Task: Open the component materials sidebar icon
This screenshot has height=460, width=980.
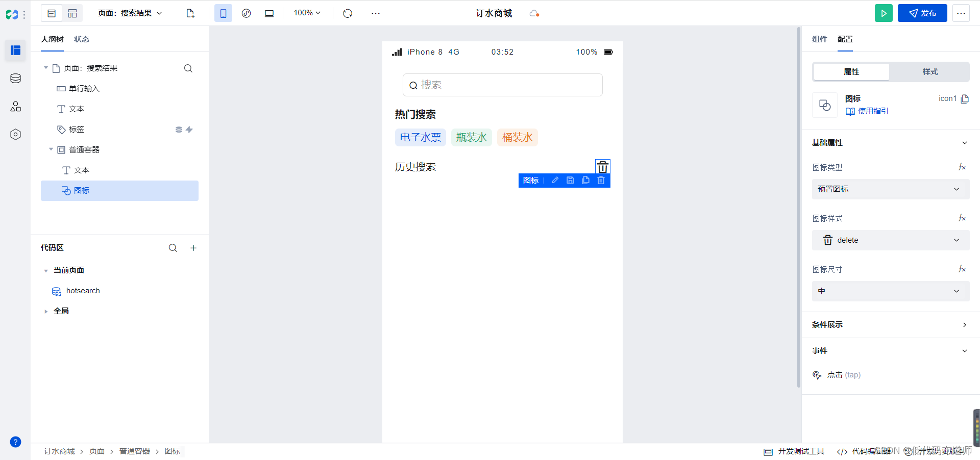Action: coord(15,106)
